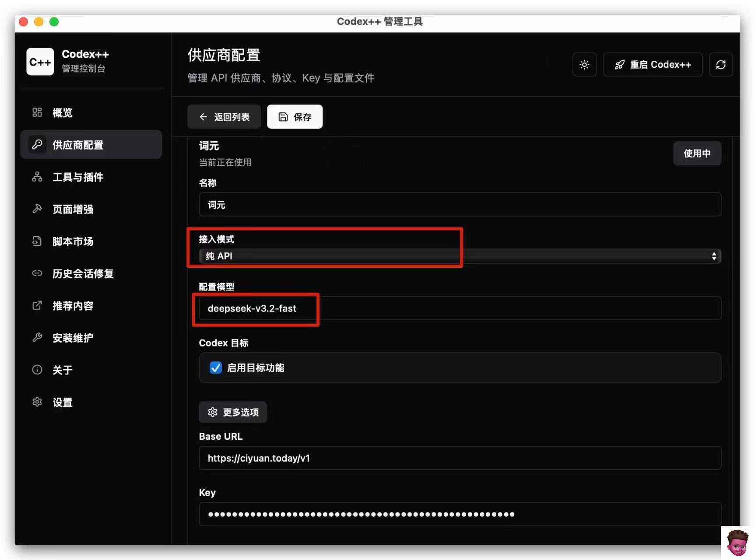This screenshot has width=755, height=560.
Task: Open the 概览 overview page
Action: point(91,112)
